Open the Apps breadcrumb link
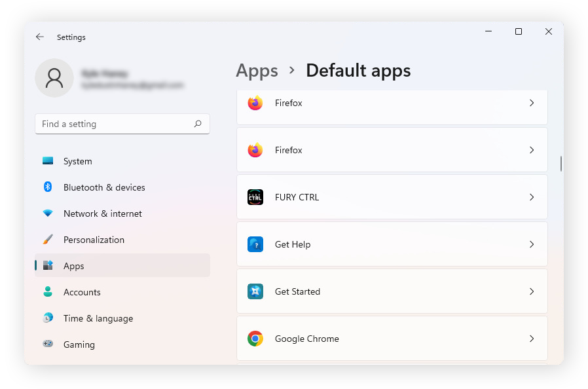This screenshot has height=389, width=588. pyautogui.click(x=257, y=71)
